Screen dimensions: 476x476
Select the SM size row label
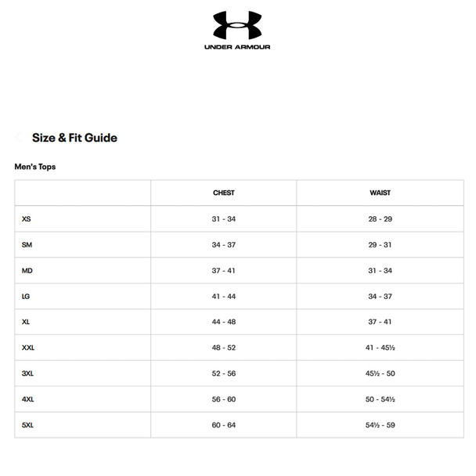27,245
